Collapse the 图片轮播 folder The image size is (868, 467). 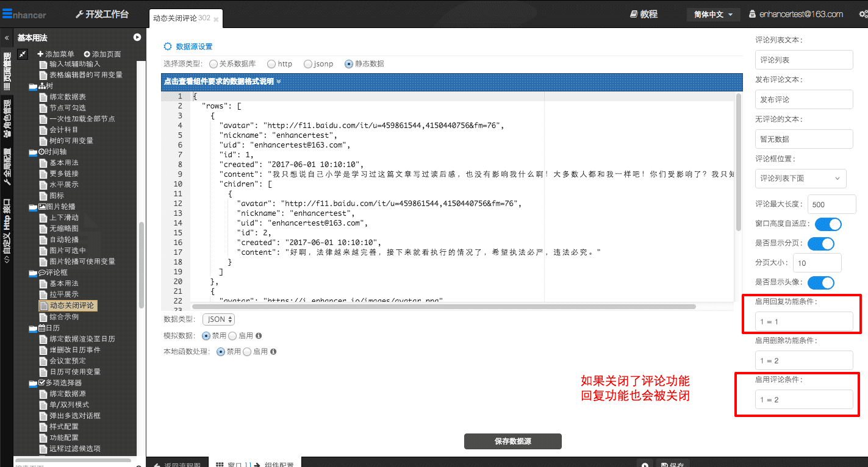point(33,207)
